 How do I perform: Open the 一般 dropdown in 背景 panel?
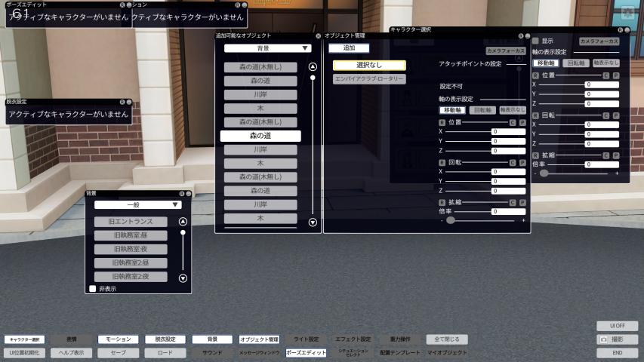(137, 204)
